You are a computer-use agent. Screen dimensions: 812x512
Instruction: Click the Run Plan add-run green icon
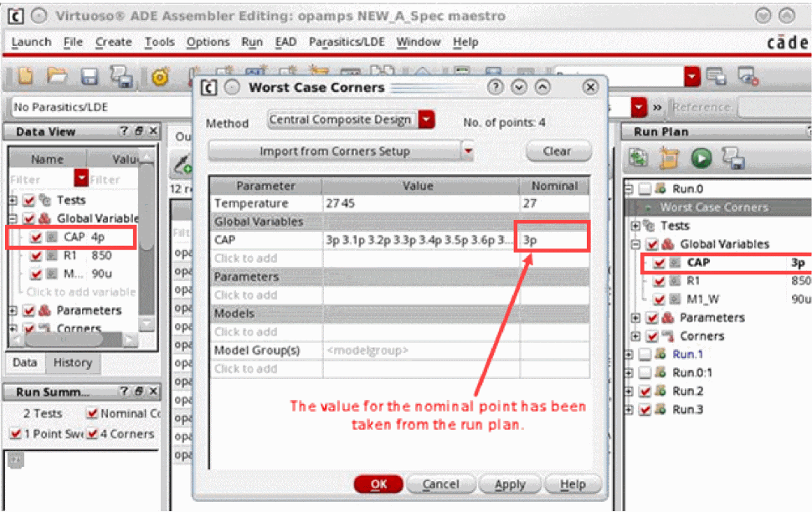(638, 157)
